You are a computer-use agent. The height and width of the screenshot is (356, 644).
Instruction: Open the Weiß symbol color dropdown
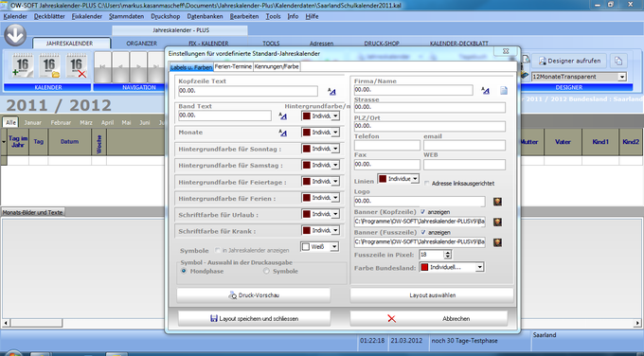[334, 247]
